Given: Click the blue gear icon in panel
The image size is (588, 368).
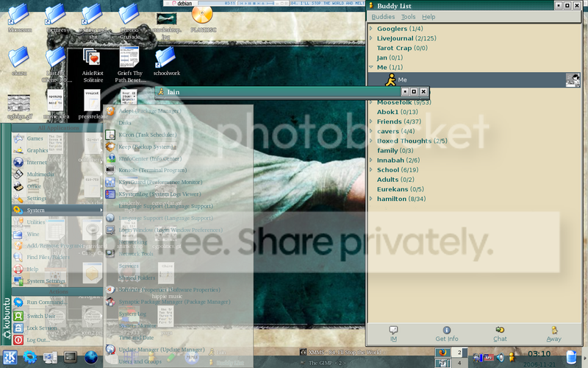Looking at the screenshot, I should (x=30, y=357).
